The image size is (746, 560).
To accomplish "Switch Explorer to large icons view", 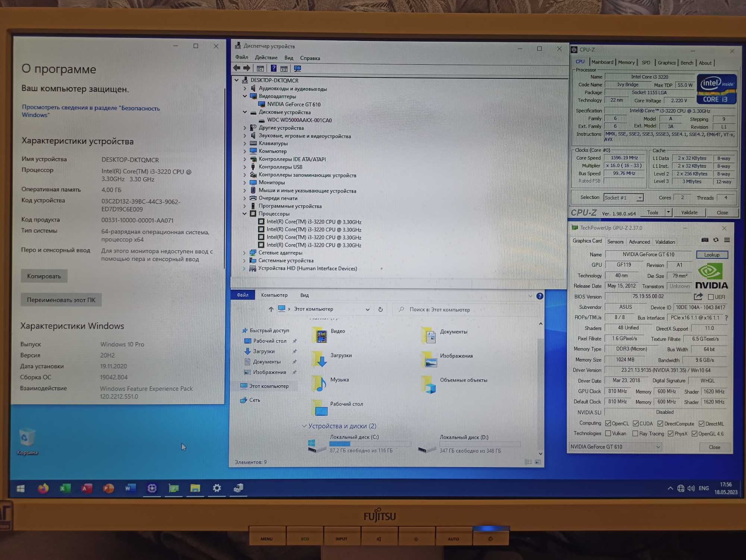I will point(538,462).
